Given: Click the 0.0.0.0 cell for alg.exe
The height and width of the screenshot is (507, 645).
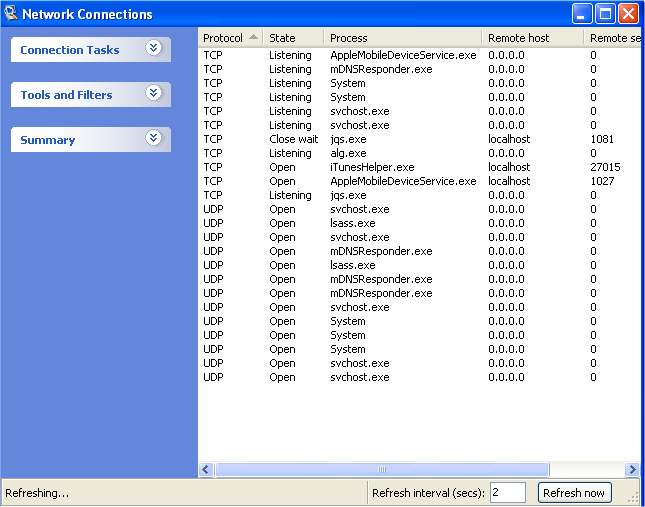Looking at the screenshot, I should [506, 153].
